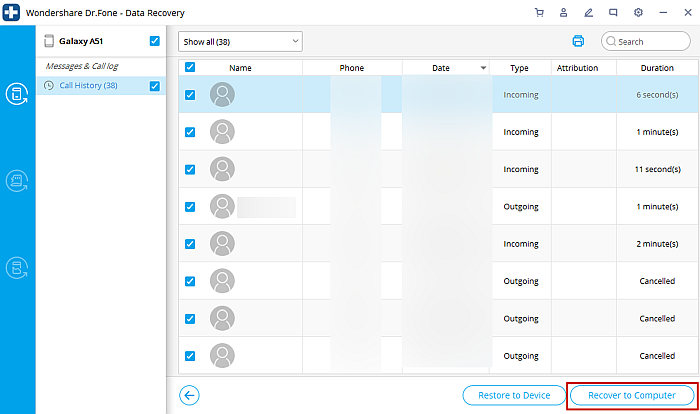Click the 6 second(s) duration cell
The image size is (700, 414).
(x=657, y=95)
